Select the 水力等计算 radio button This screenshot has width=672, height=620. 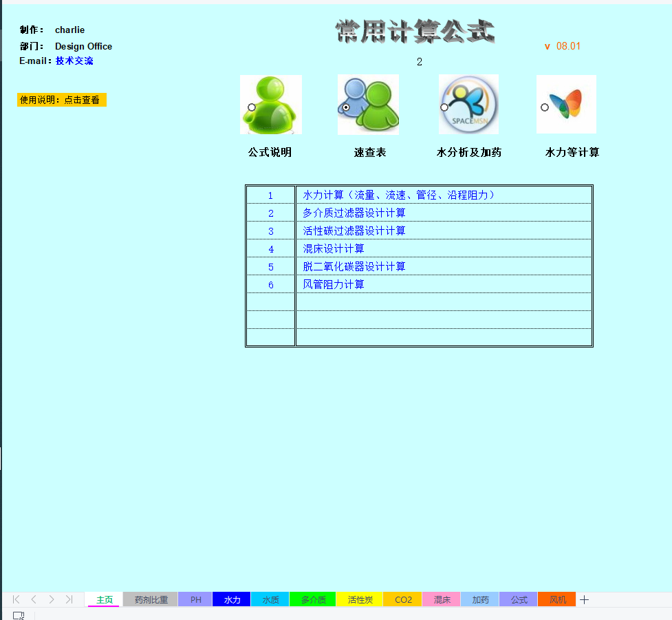coord(545,107)
